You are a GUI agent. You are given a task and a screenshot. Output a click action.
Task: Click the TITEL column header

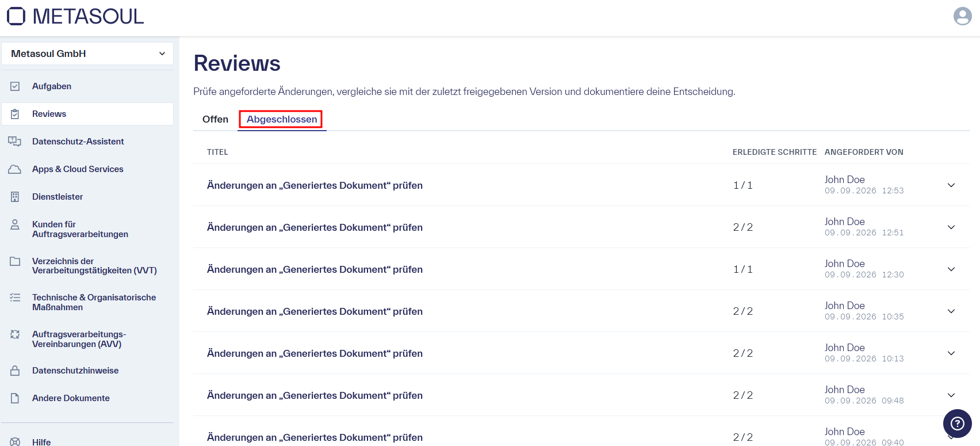pyautogui.click(x=217, y=152)
